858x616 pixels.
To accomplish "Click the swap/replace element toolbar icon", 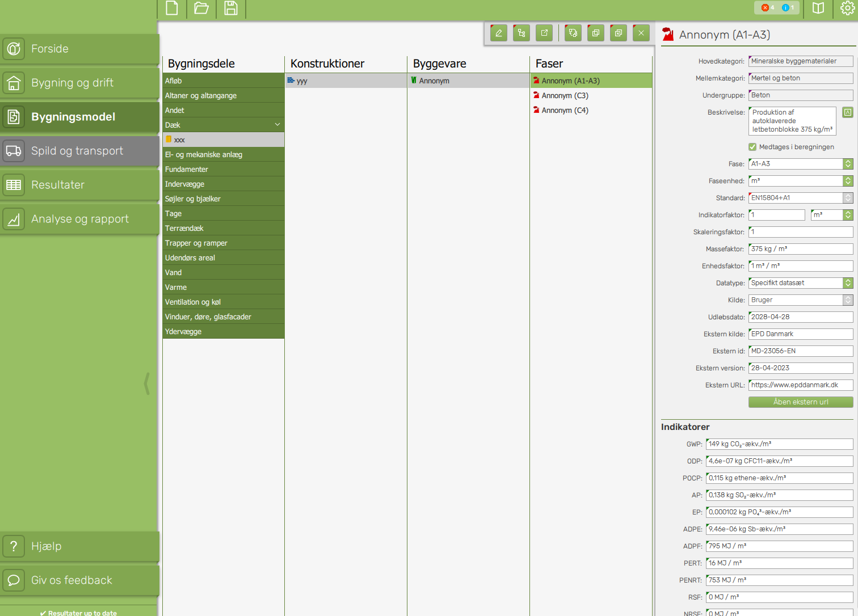I will click(573, 33).
